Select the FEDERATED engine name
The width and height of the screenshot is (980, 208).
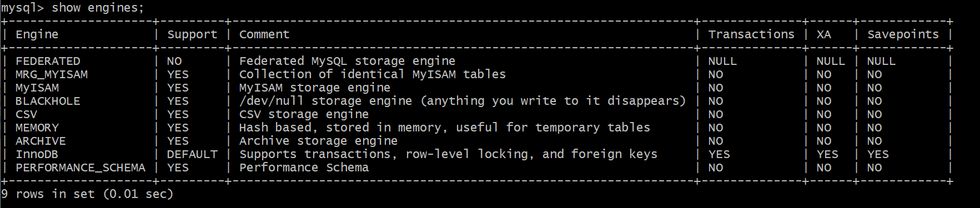(48, 61)
